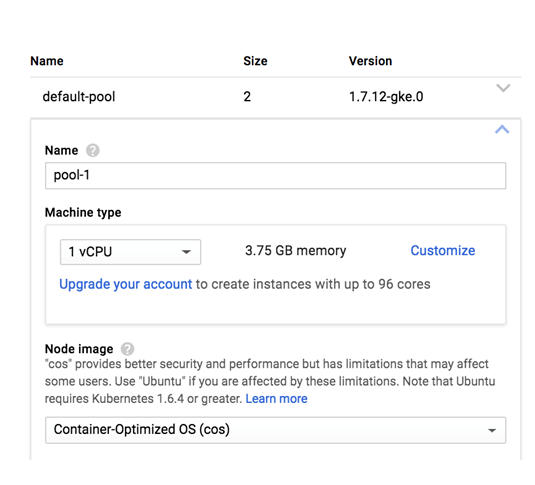Click the help icon beside Node image
The width and height of the screenshot is (535, 485).
[x=128, y=349]
